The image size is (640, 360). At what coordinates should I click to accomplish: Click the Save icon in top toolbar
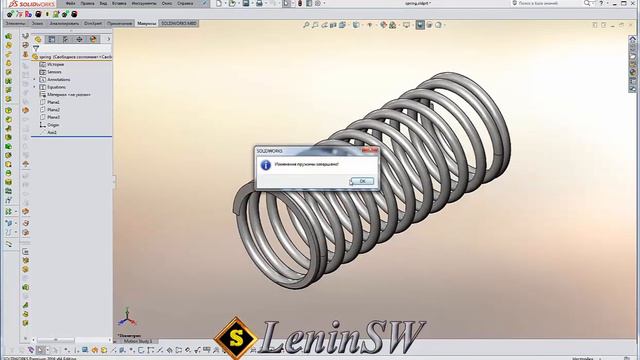246,3
